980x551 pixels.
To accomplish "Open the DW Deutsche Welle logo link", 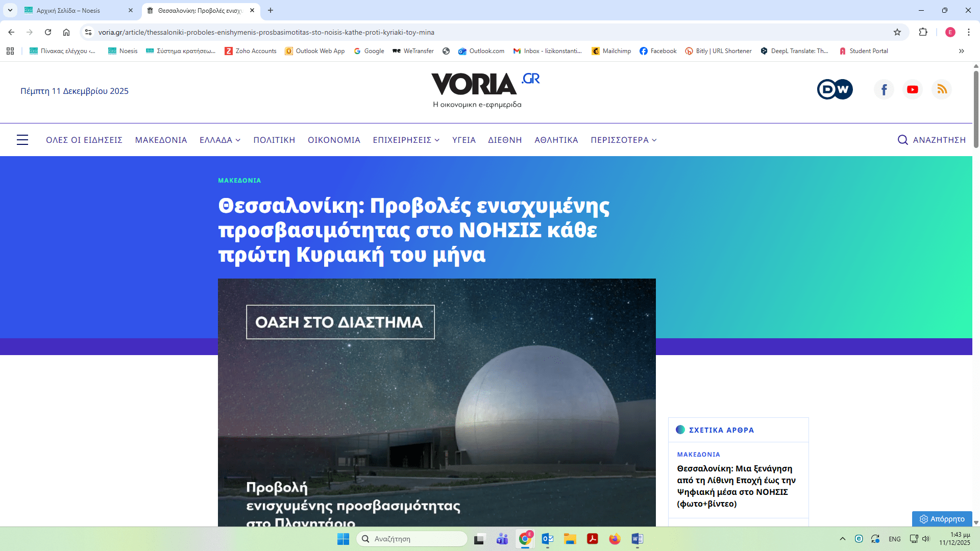I will 835,89.
